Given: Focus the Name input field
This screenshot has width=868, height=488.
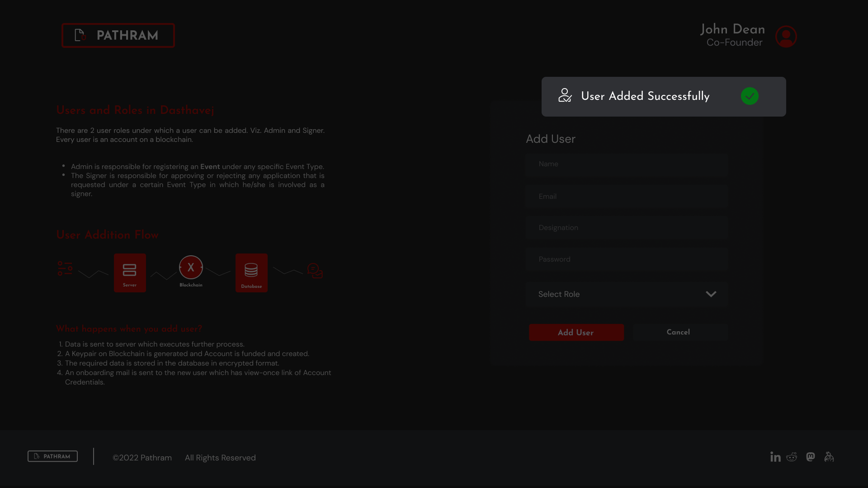Looking at the screenshot, I should pyautogui.click(x=626, y=164).
